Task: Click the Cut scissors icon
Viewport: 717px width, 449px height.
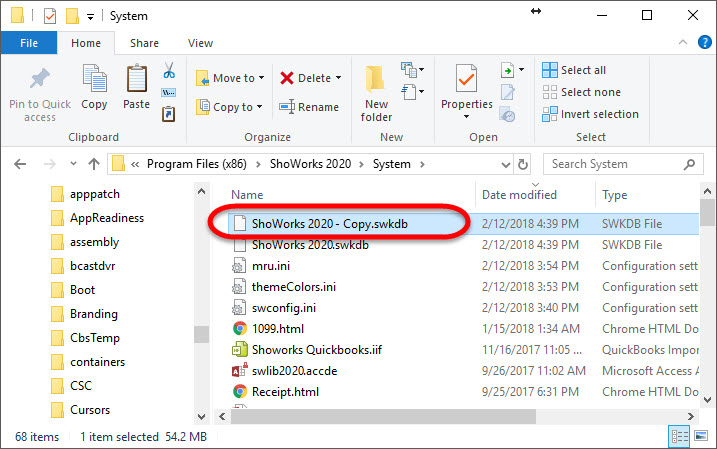Action: click(169, 70)
